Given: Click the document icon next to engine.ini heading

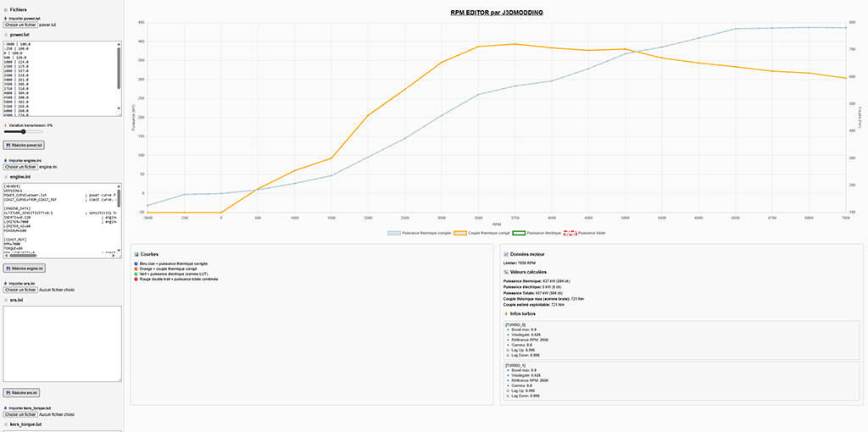Looking at the screenshot, I should [6, 176].
